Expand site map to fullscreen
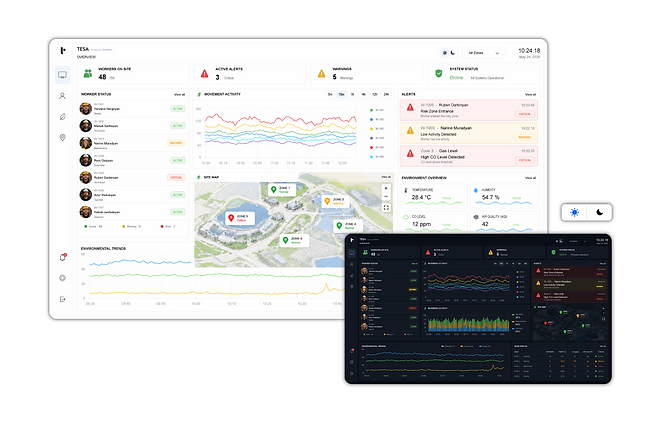This screenshot has width=653, height=423. 386,207
